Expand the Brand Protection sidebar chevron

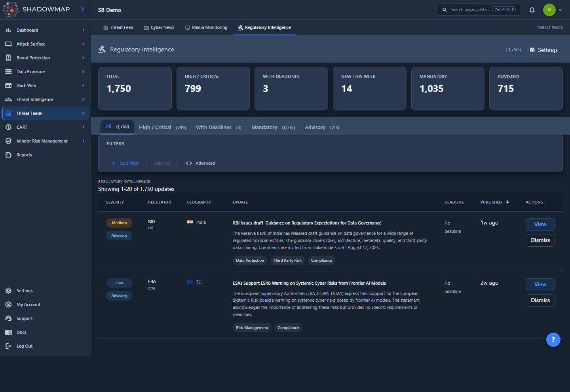[83, 58]
